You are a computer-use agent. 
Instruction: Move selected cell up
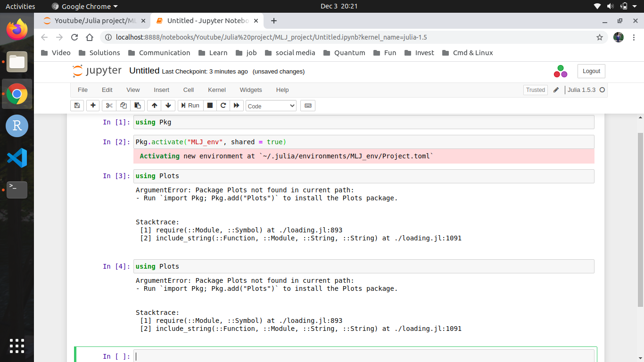point(154,106)
